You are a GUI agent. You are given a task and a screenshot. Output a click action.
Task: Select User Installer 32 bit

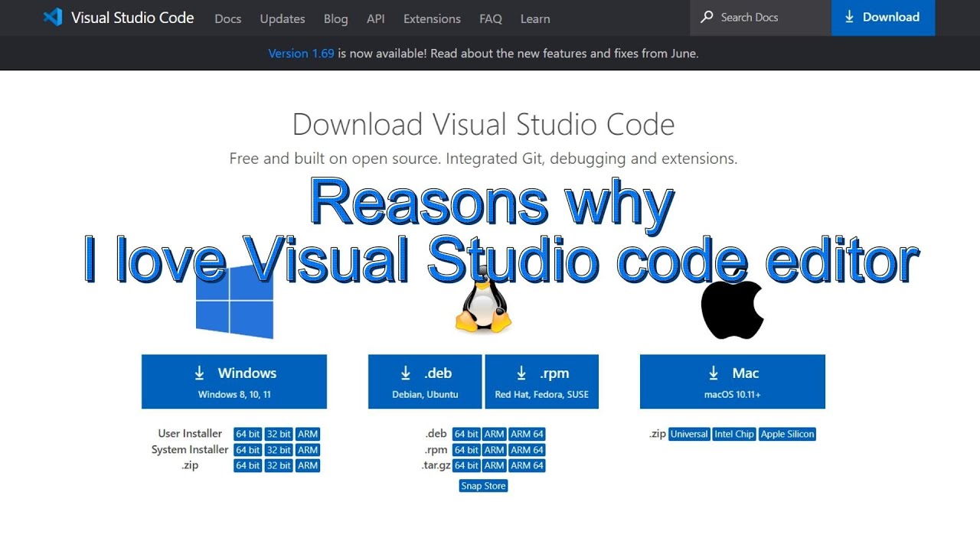click(279, 434)
